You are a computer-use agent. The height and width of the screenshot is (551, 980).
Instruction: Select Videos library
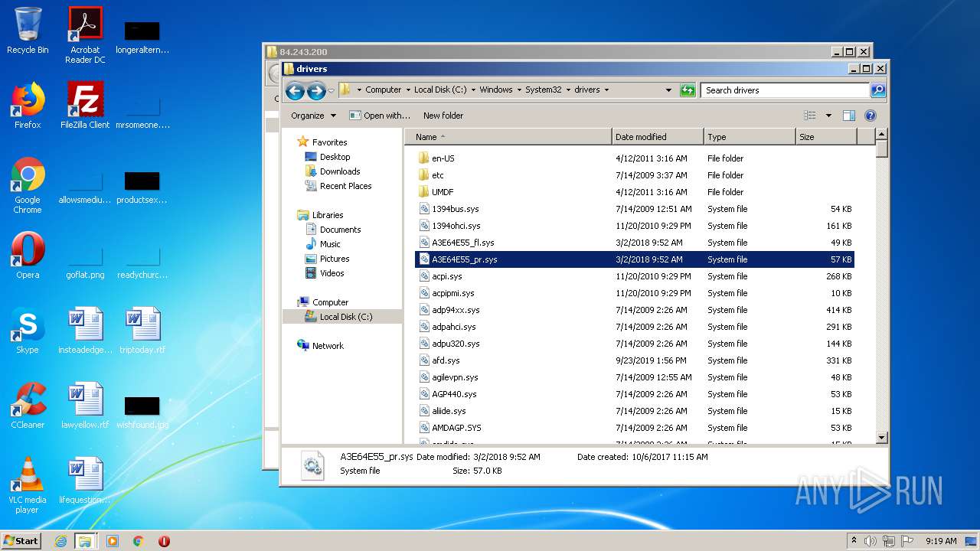[332, 273]
